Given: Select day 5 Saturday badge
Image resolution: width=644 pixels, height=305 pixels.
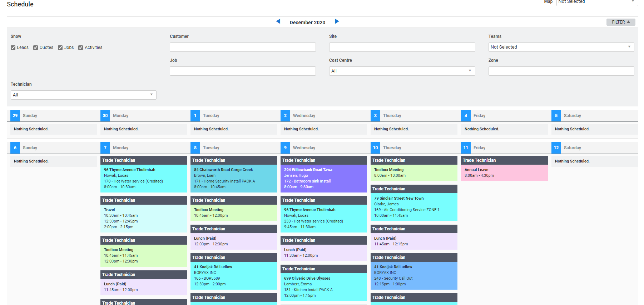Looking at the screenshot, I should 556,116.
